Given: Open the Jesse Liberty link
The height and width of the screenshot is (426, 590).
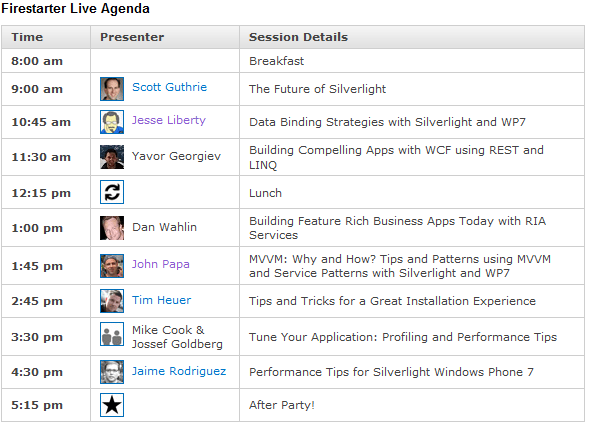Looking at the screenshot, I should point(169,120).
